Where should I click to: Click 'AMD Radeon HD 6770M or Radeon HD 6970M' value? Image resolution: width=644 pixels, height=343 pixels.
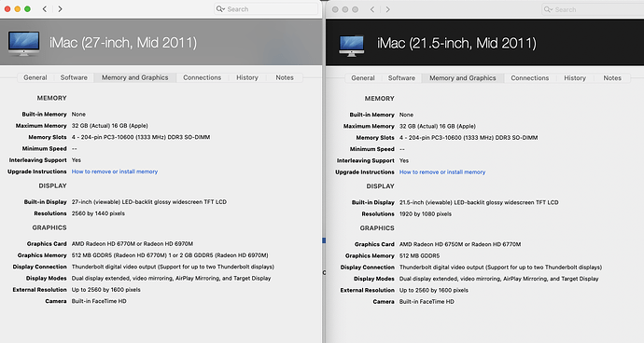[x=133, y=243]
